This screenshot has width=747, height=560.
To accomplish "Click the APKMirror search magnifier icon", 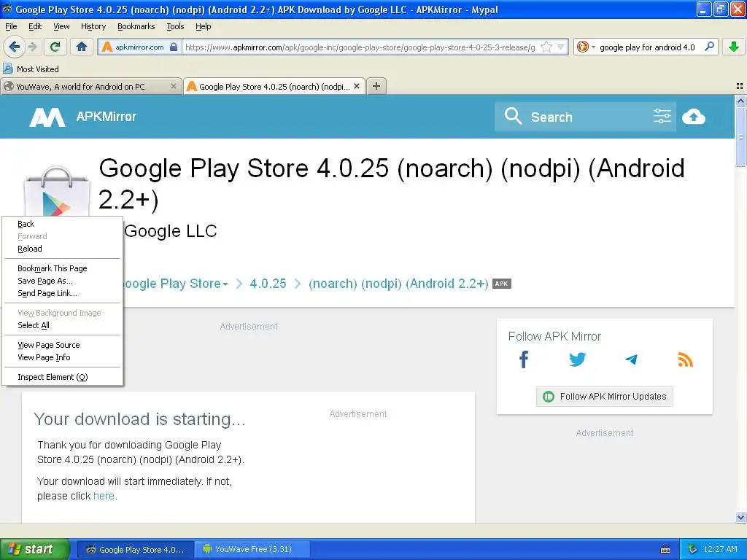I will point(513,116).
